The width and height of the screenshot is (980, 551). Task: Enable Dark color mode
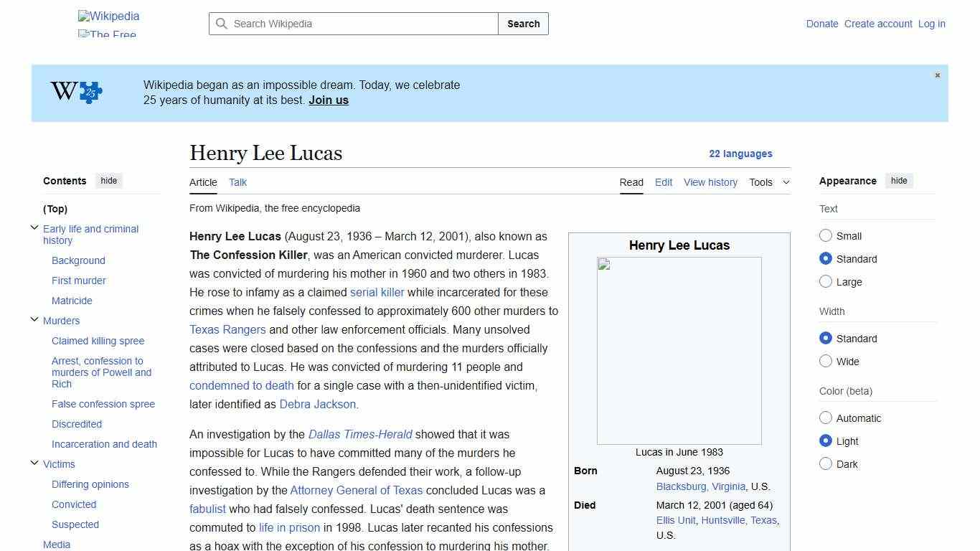click(x=826, y=464)
